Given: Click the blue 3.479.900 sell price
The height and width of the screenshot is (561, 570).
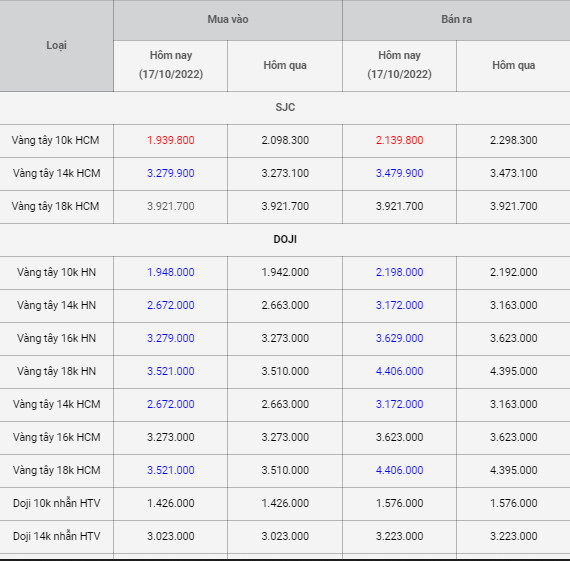Looking at the screenshot, I should coord(400,173).
